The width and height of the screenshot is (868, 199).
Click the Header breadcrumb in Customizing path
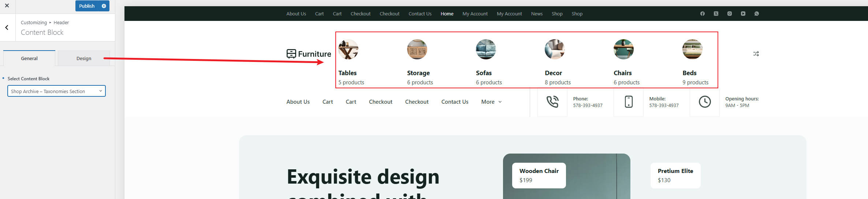61,23
